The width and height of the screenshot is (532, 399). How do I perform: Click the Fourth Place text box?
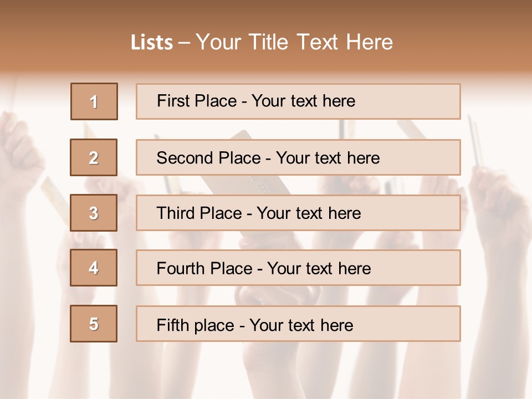tap(298, 268)
